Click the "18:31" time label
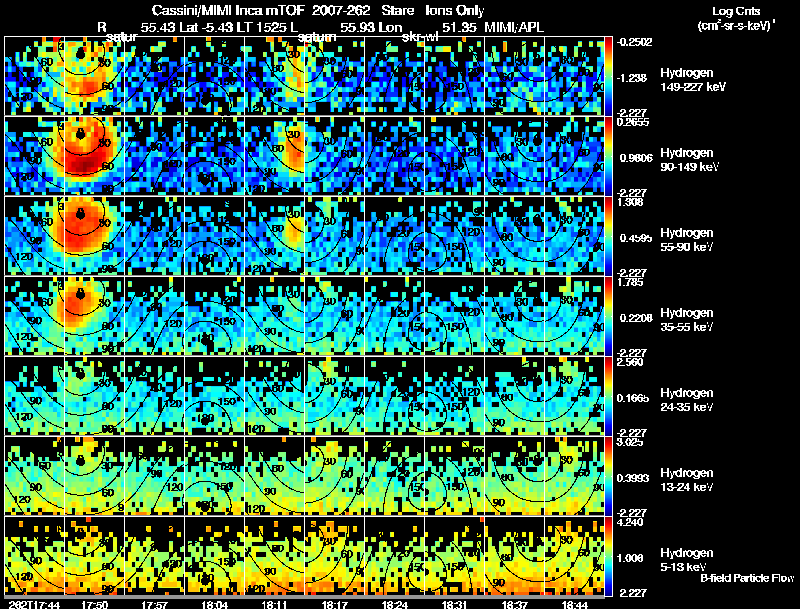The width and height of the screenshot is (800, 609). (x=455, y=605)
